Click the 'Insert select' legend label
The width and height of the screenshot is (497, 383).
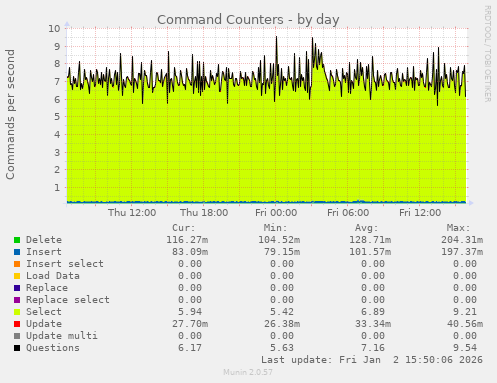(65, 264)
